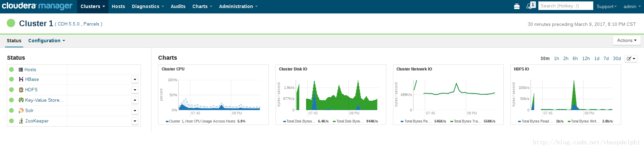Set time range to 1d
This screenshot has width=644, height=149.
[x=597, y=58]
